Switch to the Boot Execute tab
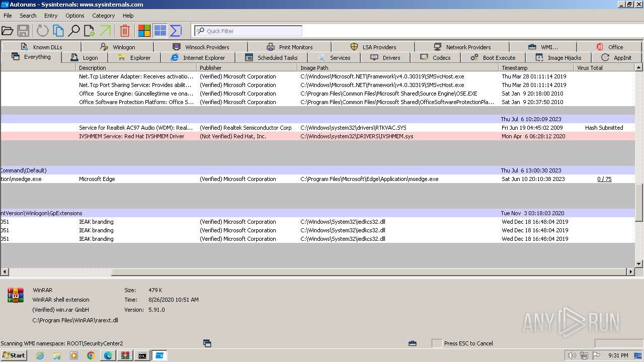The width and height of the screenshot is (644, 362). click(493, 58)
